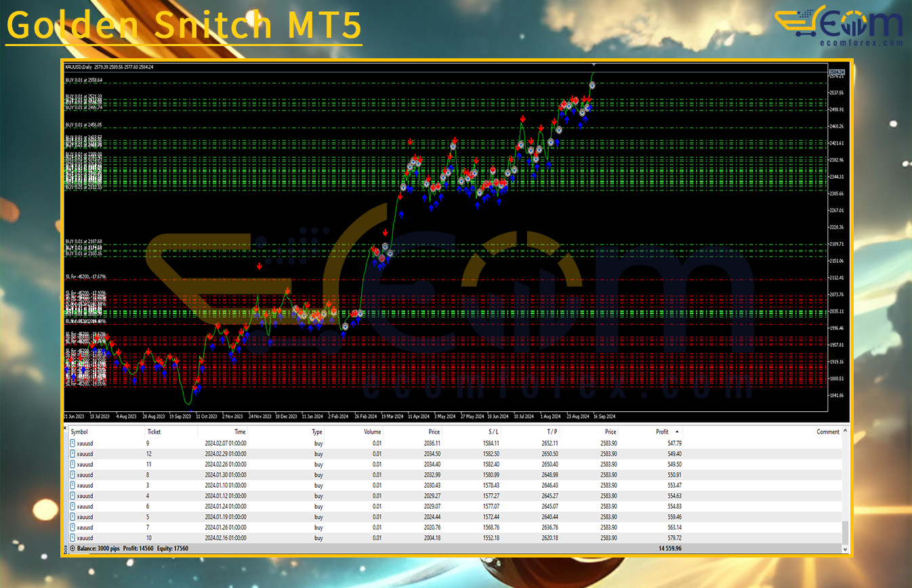The height and width of the screenshot is (588, 912).
Task: Click the 'Profit: 14560' summary text
Action: click(x=140, y=548)
